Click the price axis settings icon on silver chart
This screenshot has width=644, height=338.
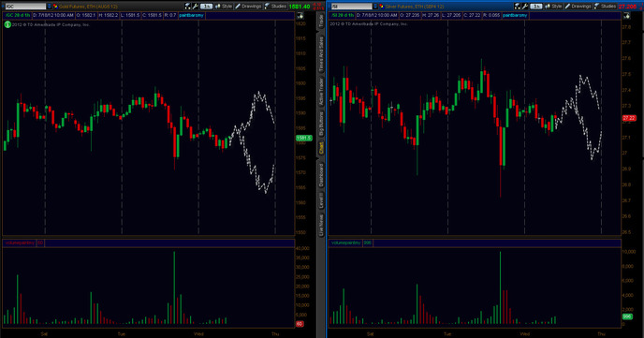[x=627, y=16]
